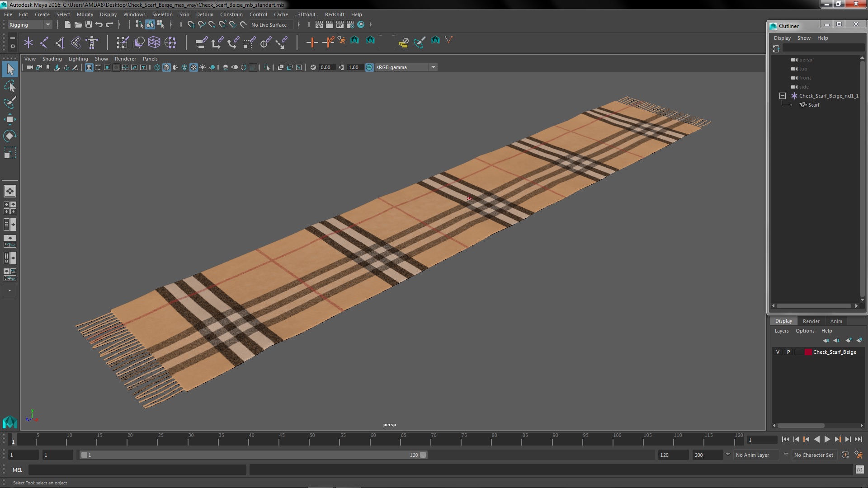Select the Quick Rig character icon
868x488 pixels.
click(92, 42)
